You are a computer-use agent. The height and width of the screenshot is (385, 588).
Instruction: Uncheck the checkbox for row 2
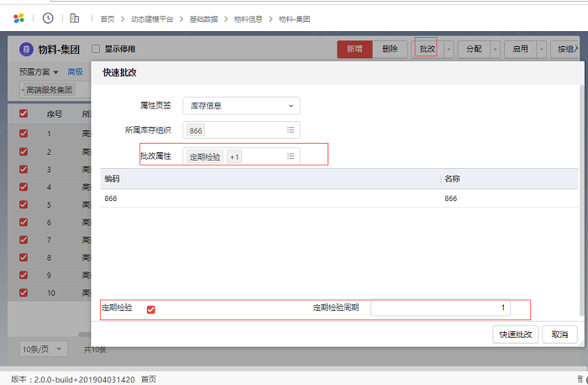coord(24,151)
